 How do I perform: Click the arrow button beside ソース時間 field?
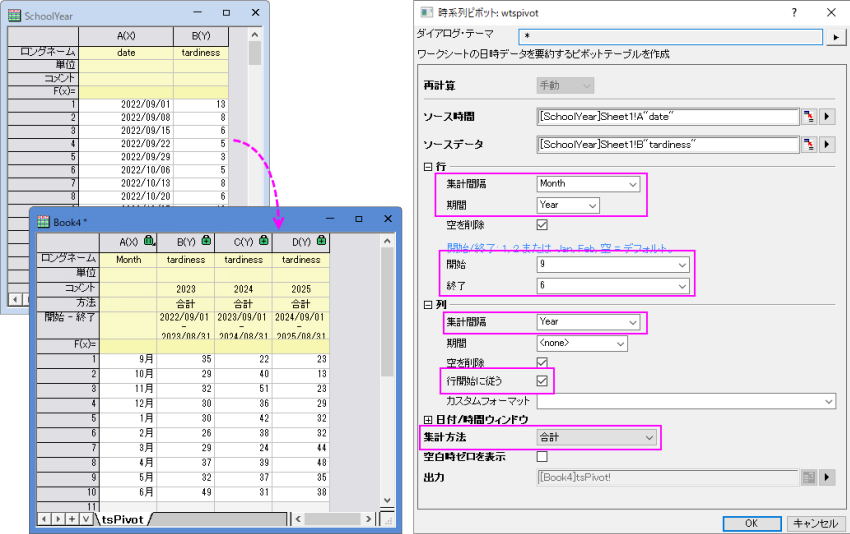[827, 116]
